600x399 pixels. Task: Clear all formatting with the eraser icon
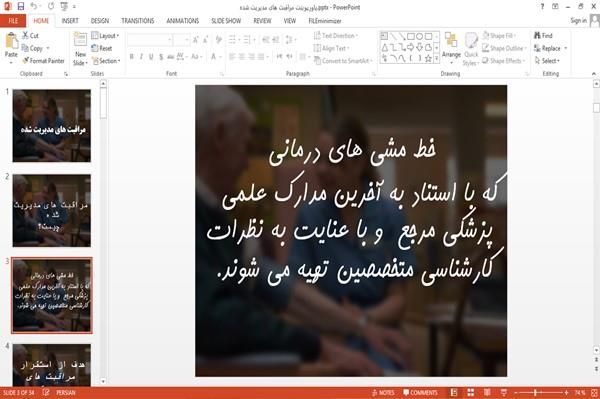coord(218,39)
